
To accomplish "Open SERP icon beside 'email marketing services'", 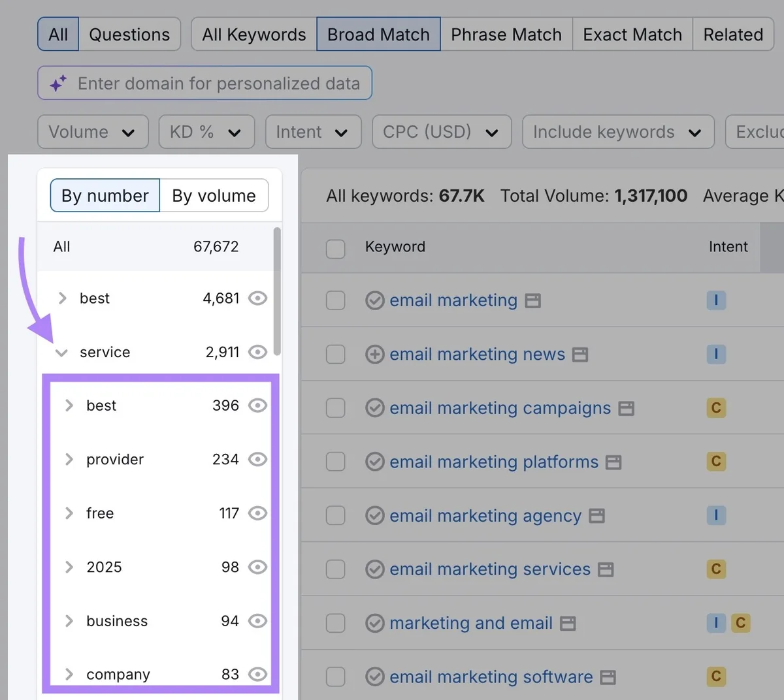I will click(x=606, y=570).
